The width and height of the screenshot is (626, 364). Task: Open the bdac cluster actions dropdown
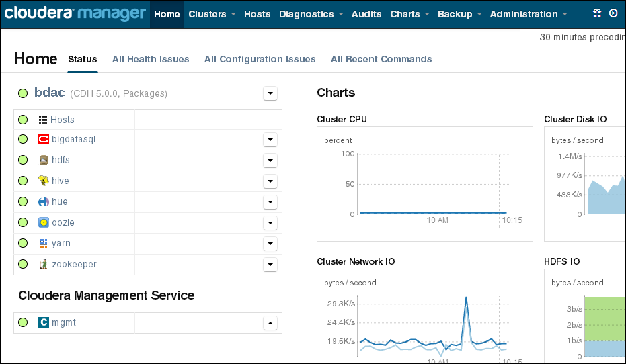pyautogui.click(x=270, y=93)
